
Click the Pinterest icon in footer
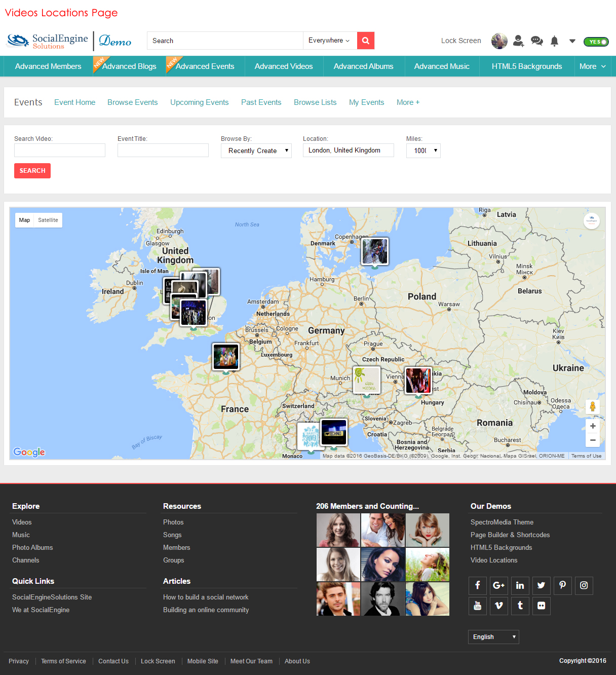tap(562, 585)
